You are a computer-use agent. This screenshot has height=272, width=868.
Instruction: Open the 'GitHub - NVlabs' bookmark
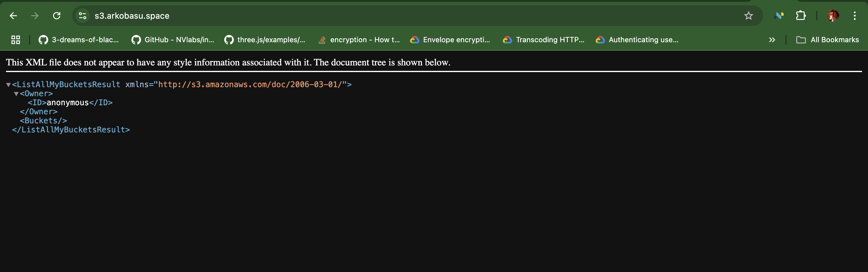(x=173, y=40)
